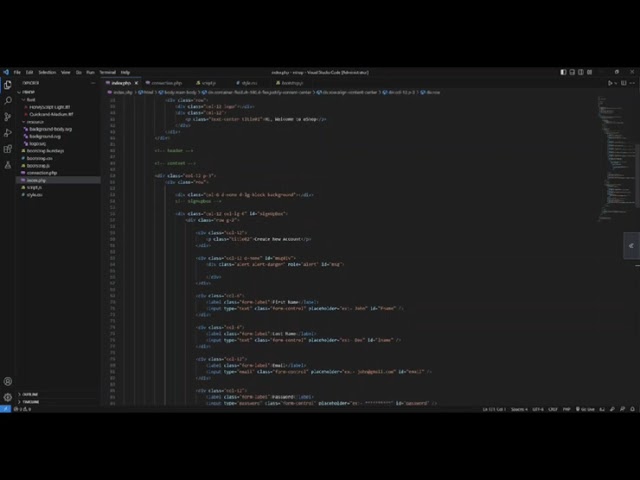Click the CRLF line ending in status bar
640x480 pixels.
click(553, 409)
